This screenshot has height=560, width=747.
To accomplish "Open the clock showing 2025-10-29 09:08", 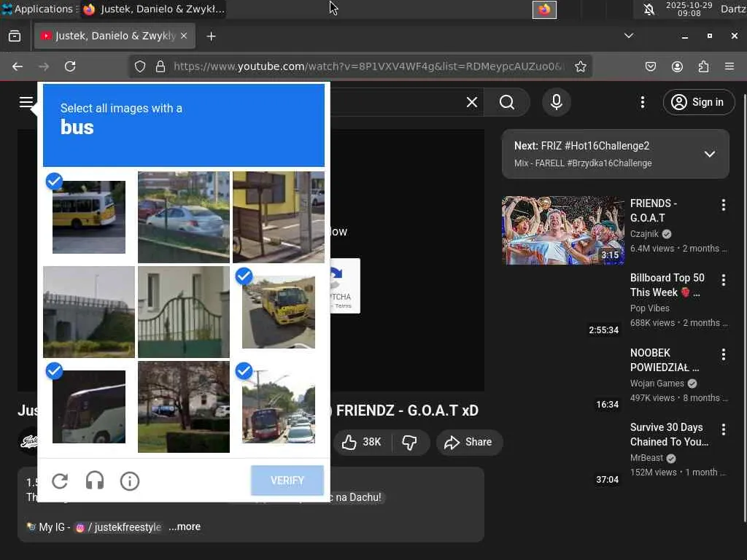I will coord(689,9).
